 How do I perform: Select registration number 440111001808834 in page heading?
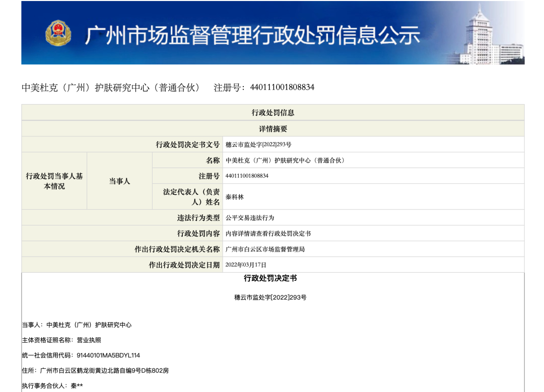[282, 88]
